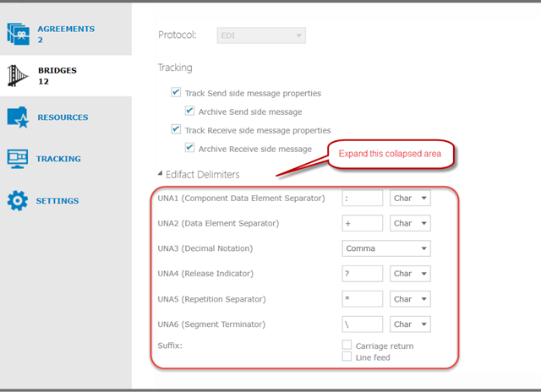Image resolution: width=541 pixels, height=392 pixels.
Task: Open UNA3 Decimal Notation Comma dropdown
Action: (386, 248)
